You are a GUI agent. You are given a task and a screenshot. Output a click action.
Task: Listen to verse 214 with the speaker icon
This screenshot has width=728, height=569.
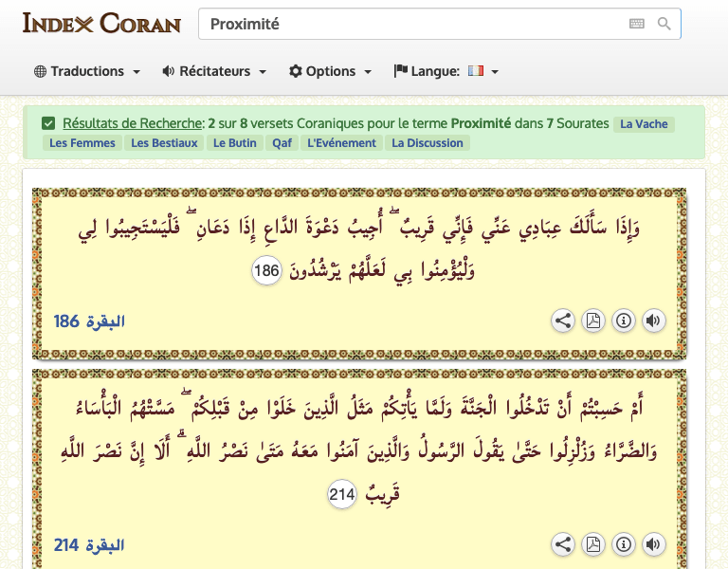653,544
